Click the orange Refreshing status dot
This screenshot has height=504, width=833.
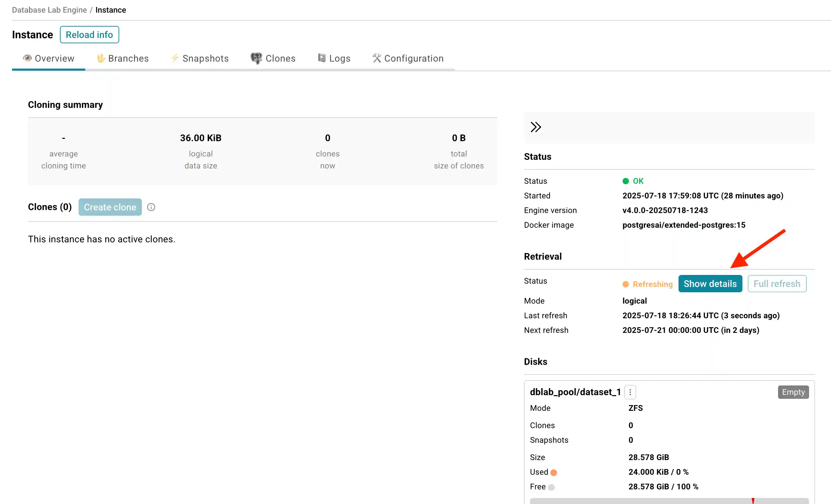(626, 284)
